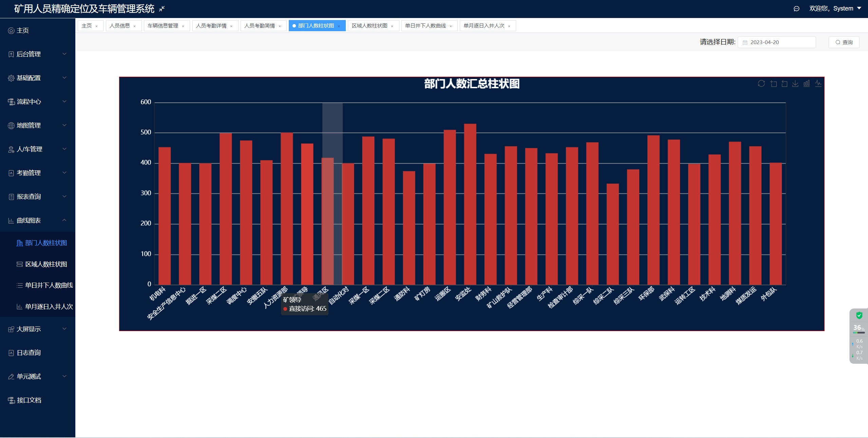The width and height of the screenshot is (868, 438).
Task: Click the fullscreen shrink icon beside system title
Action: [x=162, y=9]
